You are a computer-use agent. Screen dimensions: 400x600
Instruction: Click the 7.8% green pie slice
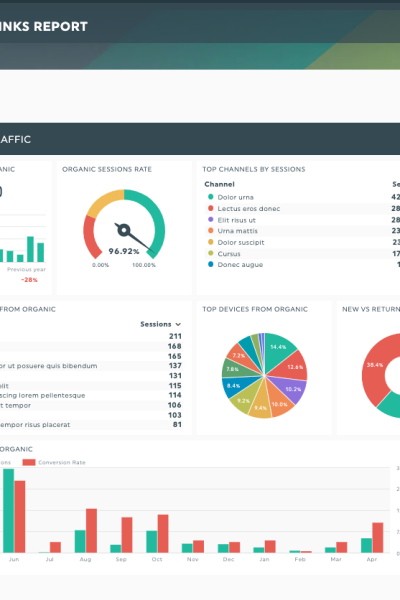pos(233,369)
